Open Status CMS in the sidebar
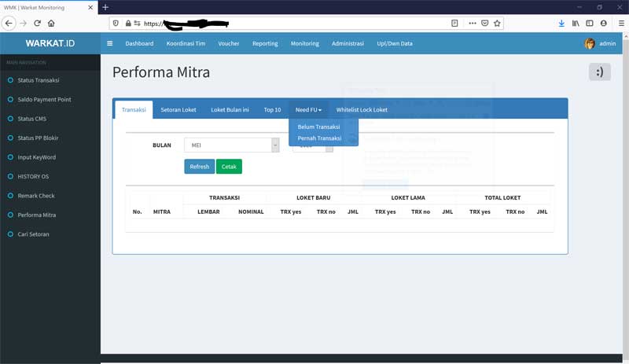 [31, 119]
